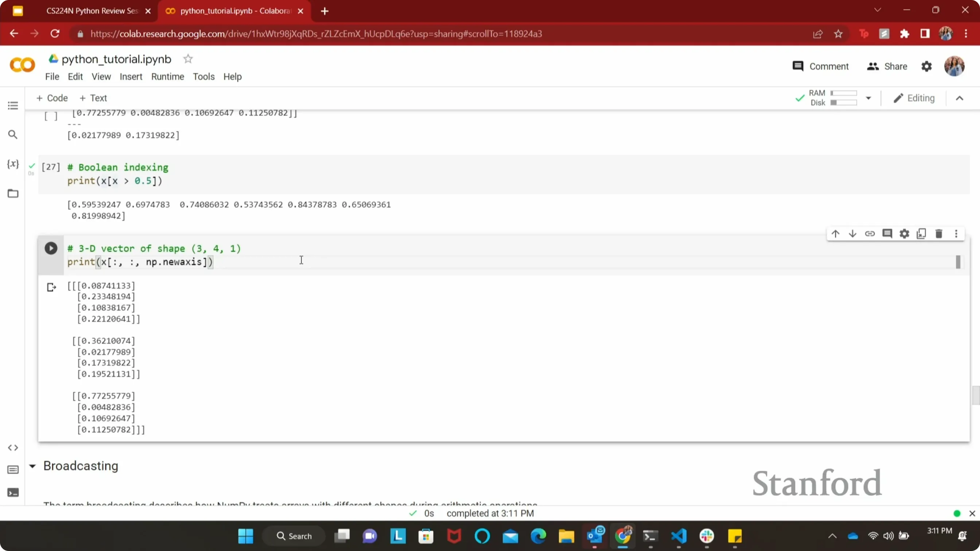Star the python_tutorial.ipynb notebook
This screenshot has height=551, width=980.
(188, 59)
